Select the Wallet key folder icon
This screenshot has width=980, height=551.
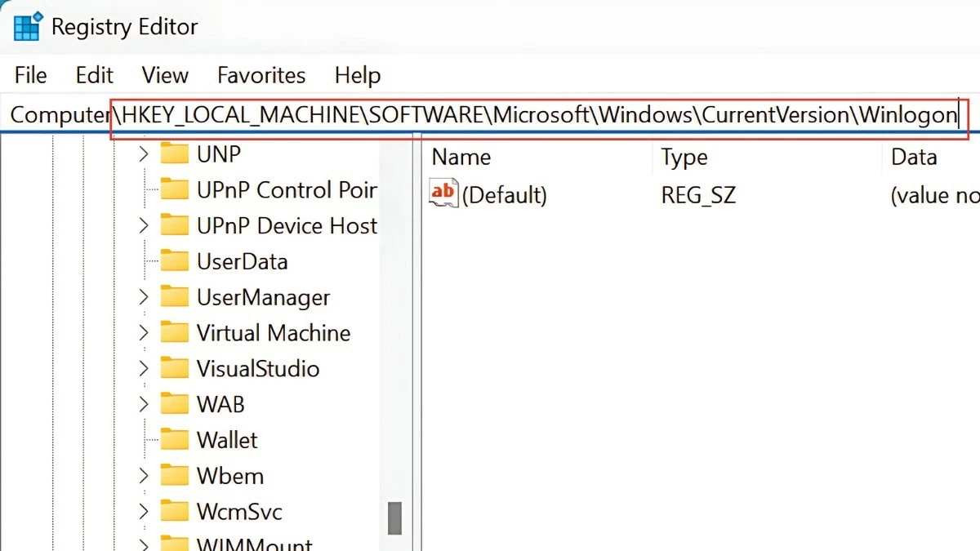(176, 439)
